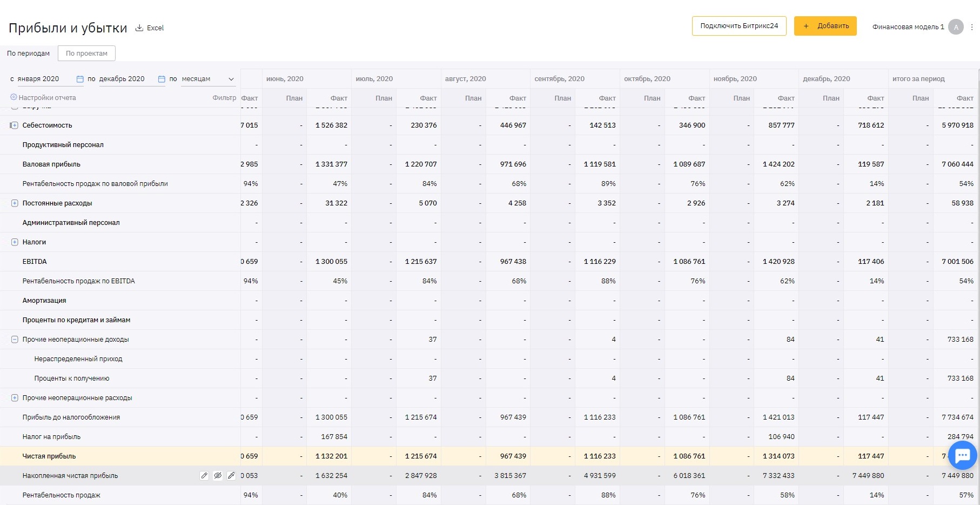Open report settings gear icon
This screenshot has width=980, height=505.
pyautogui.click(x=14, y=97)
